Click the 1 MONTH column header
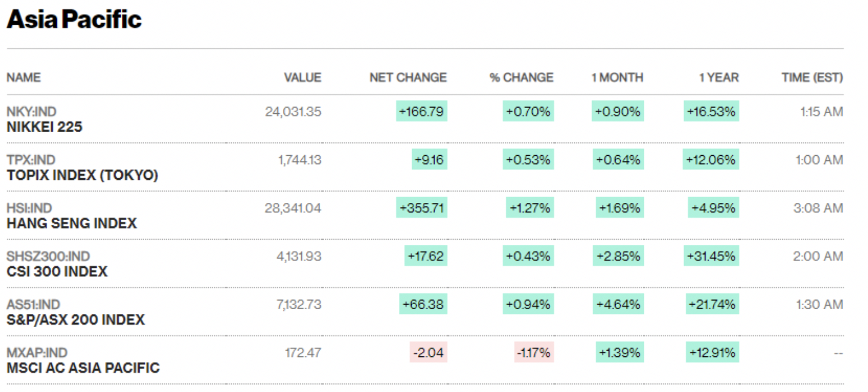 (x=617, y=78)
